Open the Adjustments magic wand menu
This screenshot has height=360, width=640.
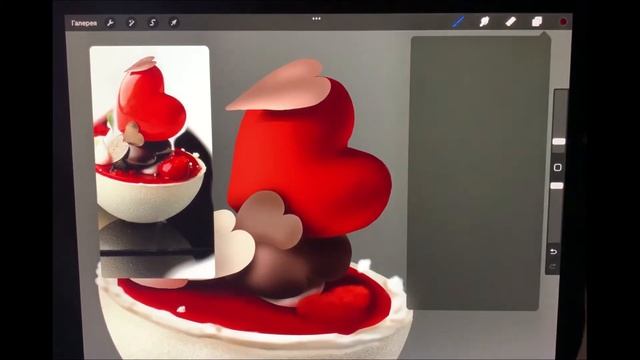click(x=131, y=23)
